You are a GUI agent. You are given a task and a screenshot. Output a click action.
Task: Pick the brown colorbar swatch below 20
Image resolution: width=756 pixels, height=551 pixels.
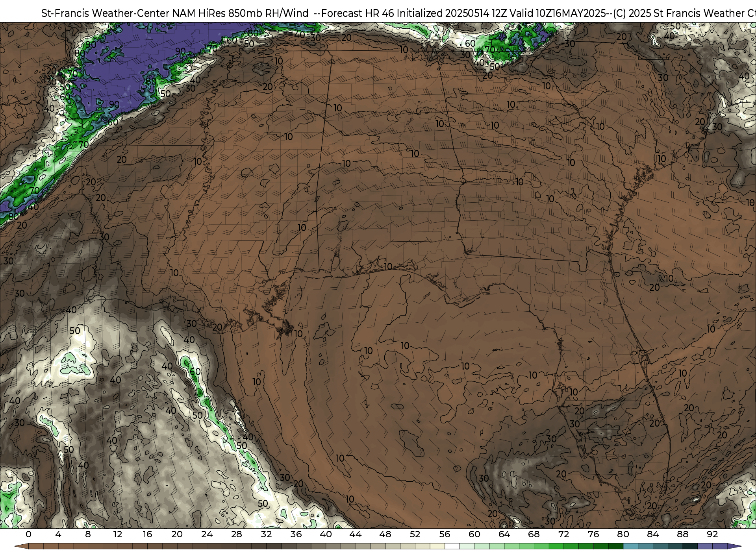(x=185, y=546)
